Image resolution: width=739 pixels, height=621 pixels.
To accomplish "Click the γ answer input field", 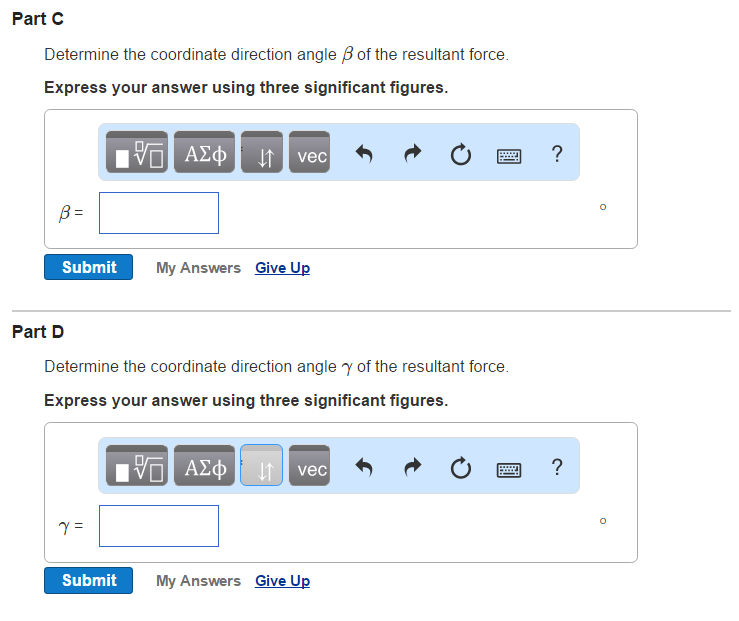I will [x=159, y=526].
